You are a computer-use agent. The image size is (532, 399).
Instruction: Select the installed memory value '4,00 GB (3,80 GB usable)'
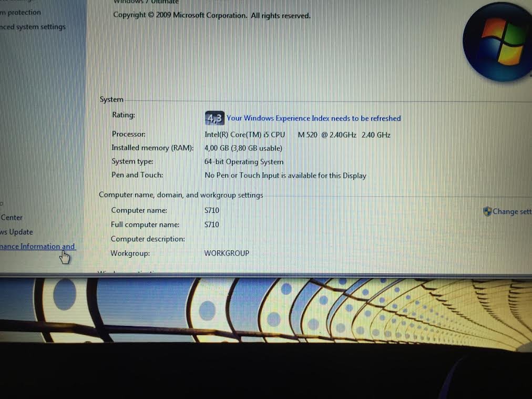(x=243, y=148)
